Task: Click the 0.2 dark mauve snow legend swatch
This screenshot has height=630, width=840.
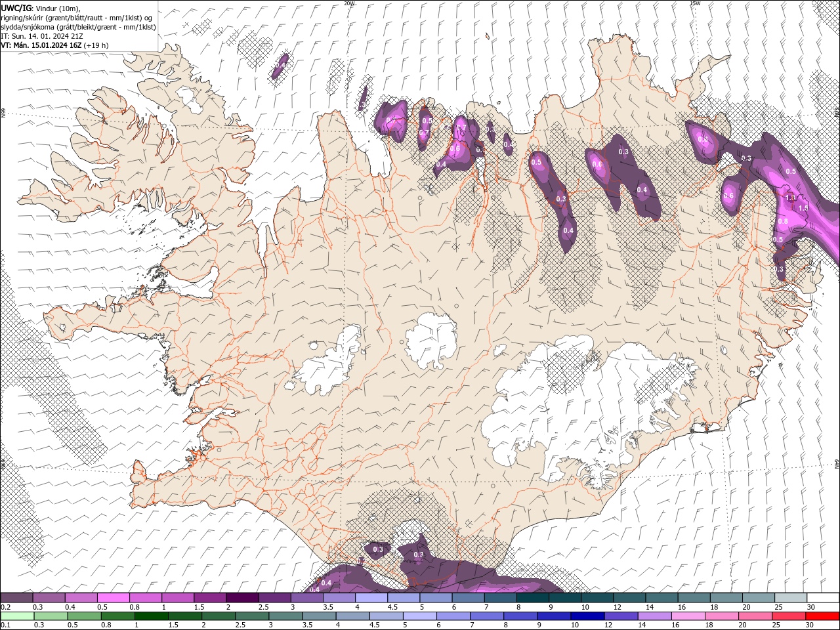Action: click(x=17, y=598)
